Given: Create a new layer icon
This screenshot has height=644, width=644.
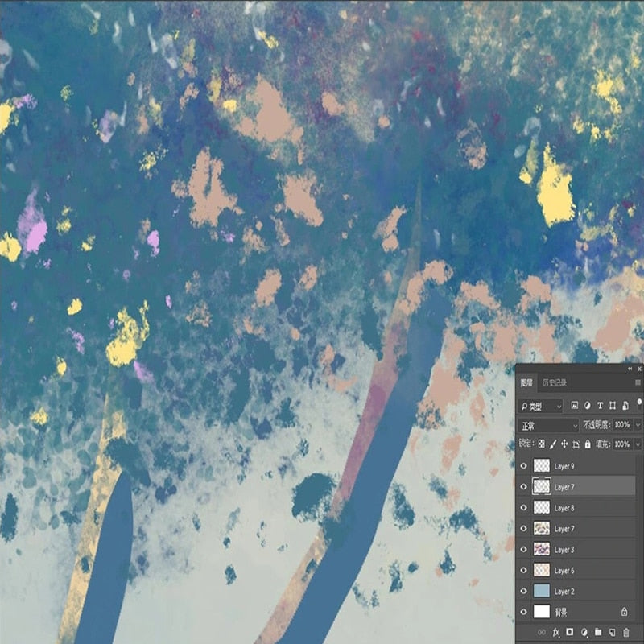Looking at the screenshot, I should [x=611, y=631].
